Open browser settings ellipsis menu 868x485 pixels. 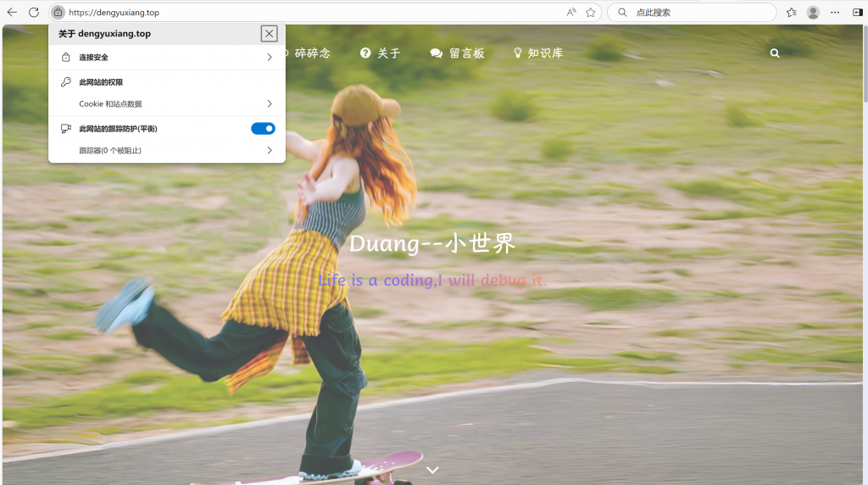click(x=835, y=13)
